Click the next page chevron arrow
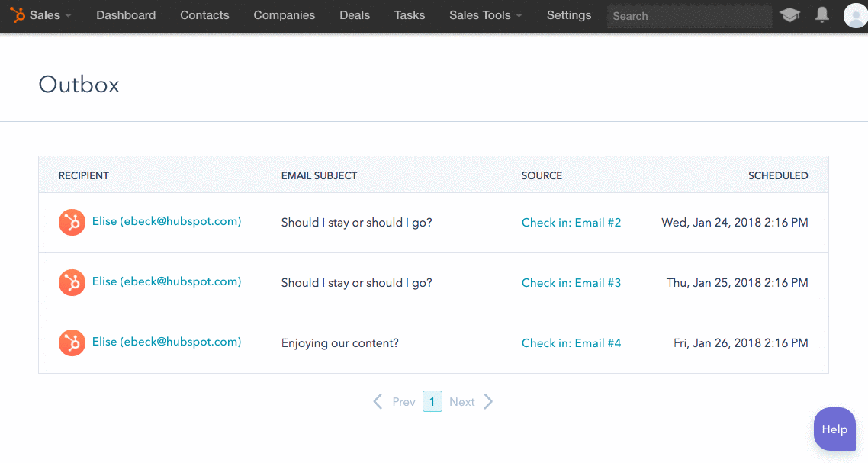Viewport: 868px width, 463px height. (x=488, y=402)
